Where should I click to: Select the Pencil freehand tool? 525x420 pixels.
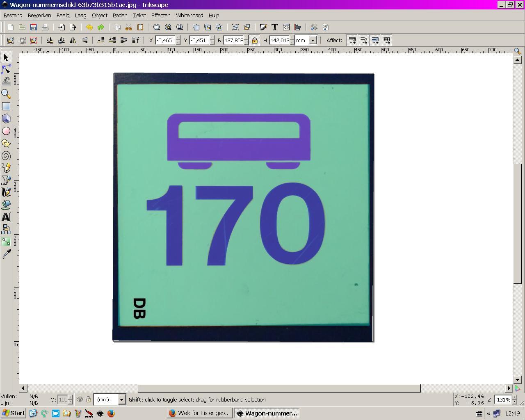click(x=6, y=168)
